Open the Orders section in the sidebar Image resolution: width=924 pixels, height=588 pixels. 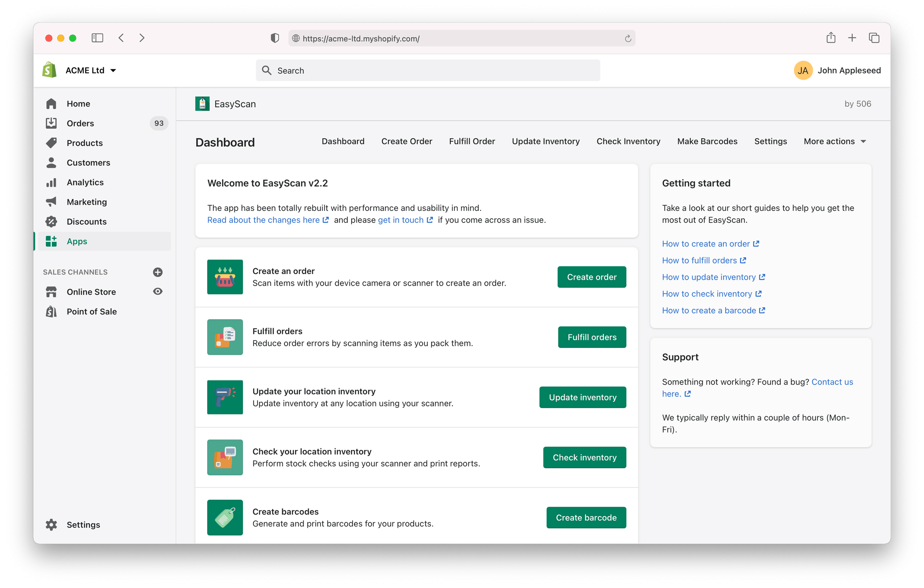pos(80,123)
